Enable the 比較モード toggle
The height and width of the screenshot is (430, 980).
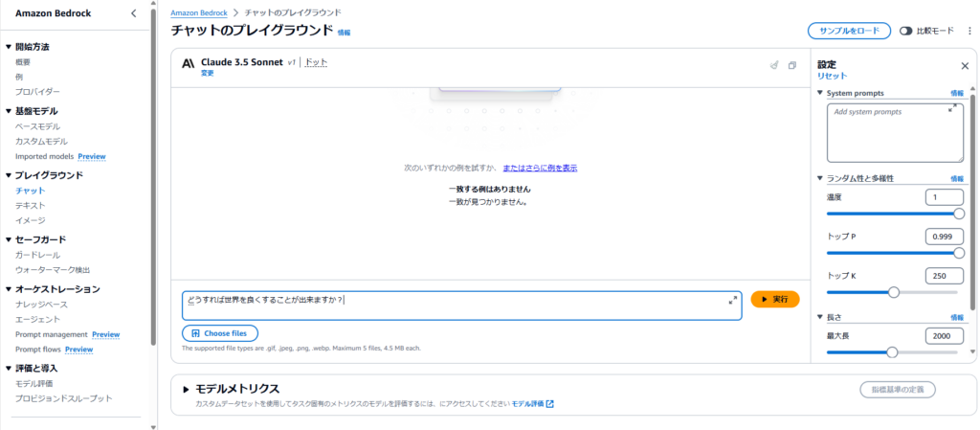(x=905, y=31)
